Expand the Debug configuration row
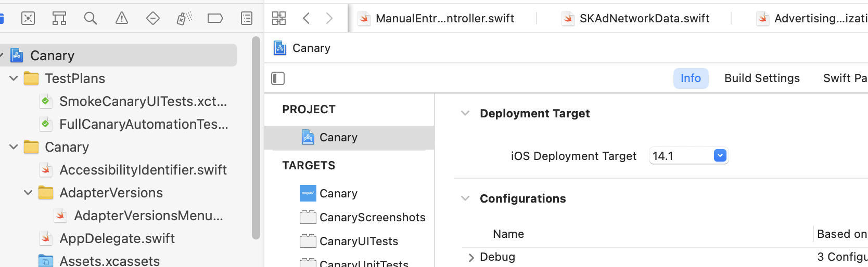Viewport: 868px width, 267px height. click(x=471, y=258)
